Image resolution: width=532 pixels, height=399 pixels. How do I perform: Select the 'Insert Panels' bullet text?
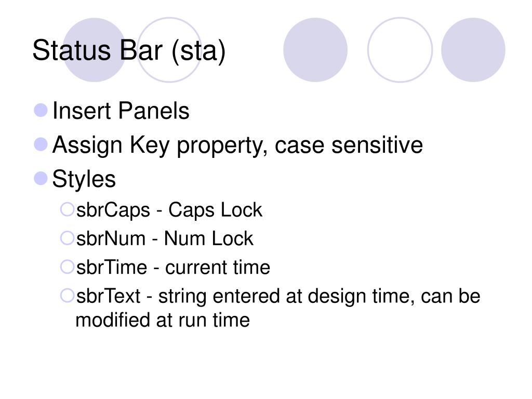coord(121,111)
